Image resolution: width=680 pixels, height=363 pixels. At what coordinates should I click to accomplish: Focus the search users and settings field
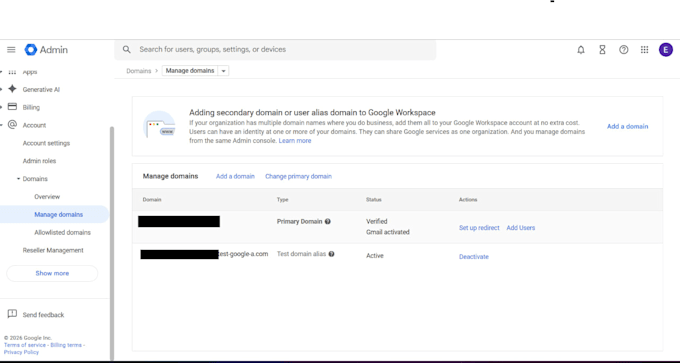tap(275, 49)
